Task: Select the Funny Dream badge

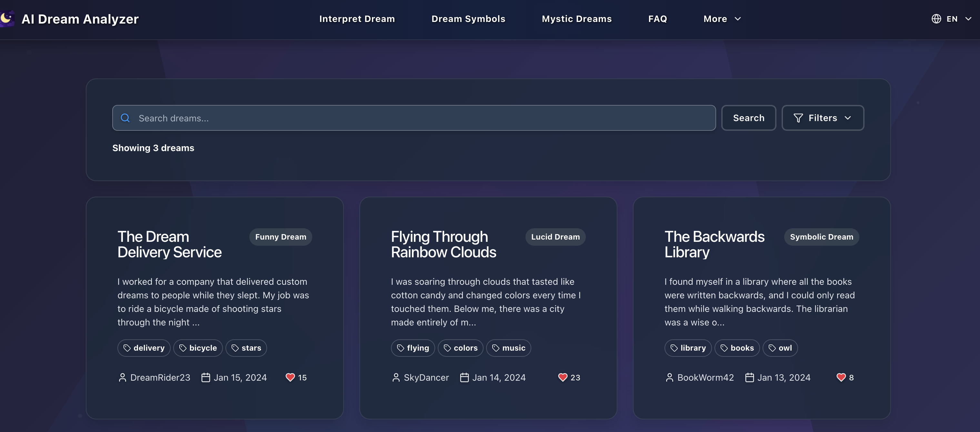Action: click(281, 237)
